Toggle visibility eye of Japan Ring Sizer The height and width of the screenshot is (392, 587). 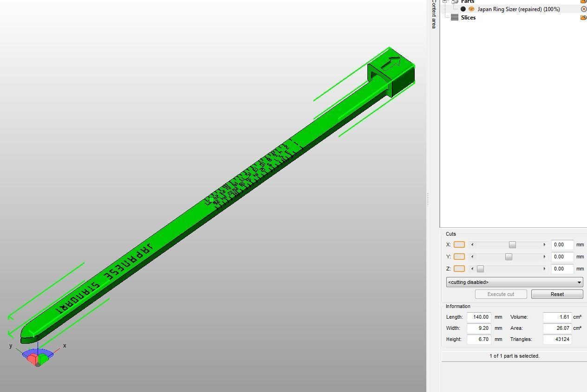471,9
